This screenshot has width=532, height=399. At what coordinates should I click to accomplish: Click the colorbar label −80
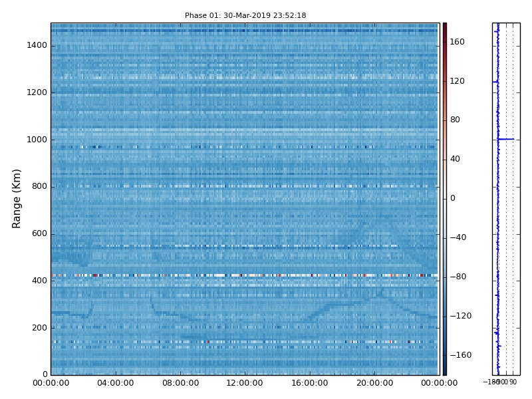point(458,277)
